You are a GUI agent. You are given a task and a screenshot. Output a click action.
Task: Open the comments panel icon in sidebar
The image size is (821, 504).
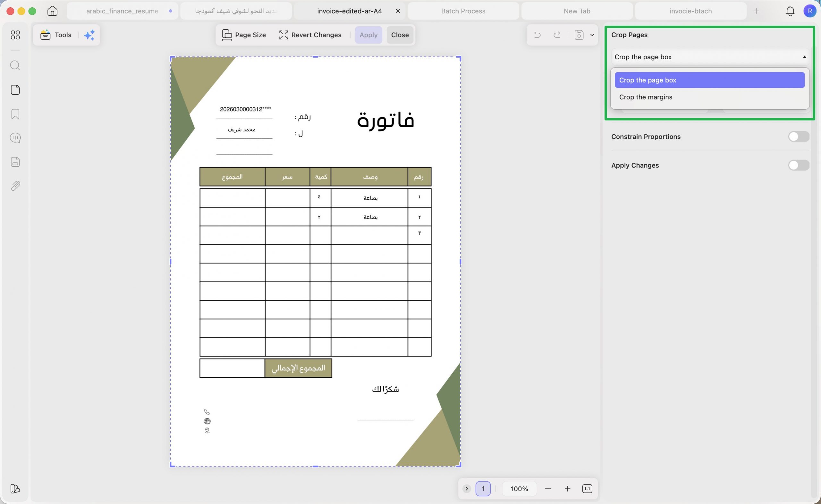coord(15,138)
